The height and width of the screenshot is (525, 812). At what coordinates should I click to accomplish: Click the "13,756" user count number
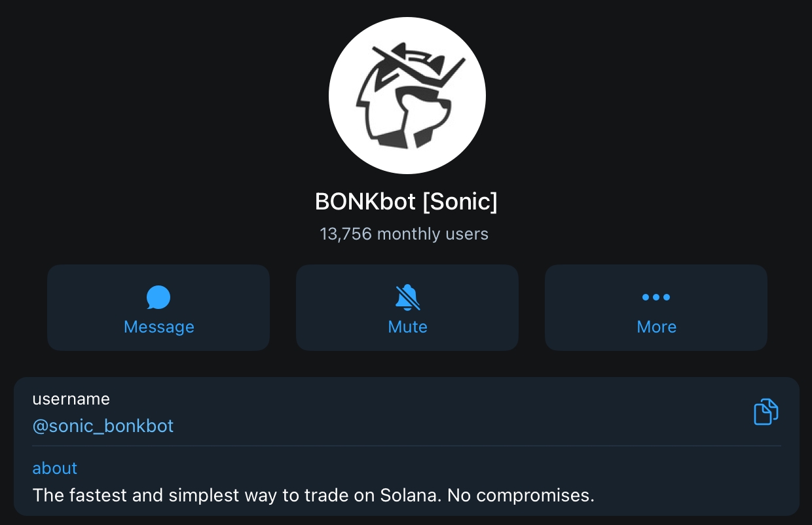346,234
